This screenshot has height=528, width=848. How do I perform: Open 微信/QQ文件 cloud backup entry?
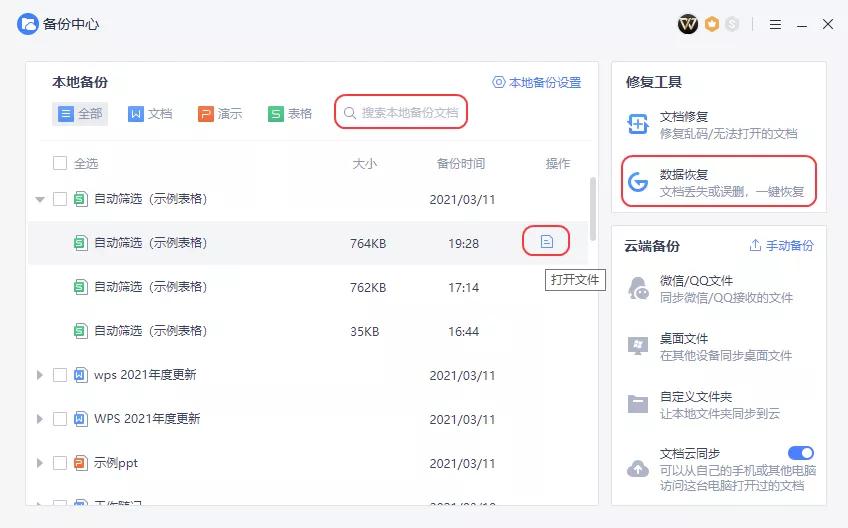pos(719,289)
